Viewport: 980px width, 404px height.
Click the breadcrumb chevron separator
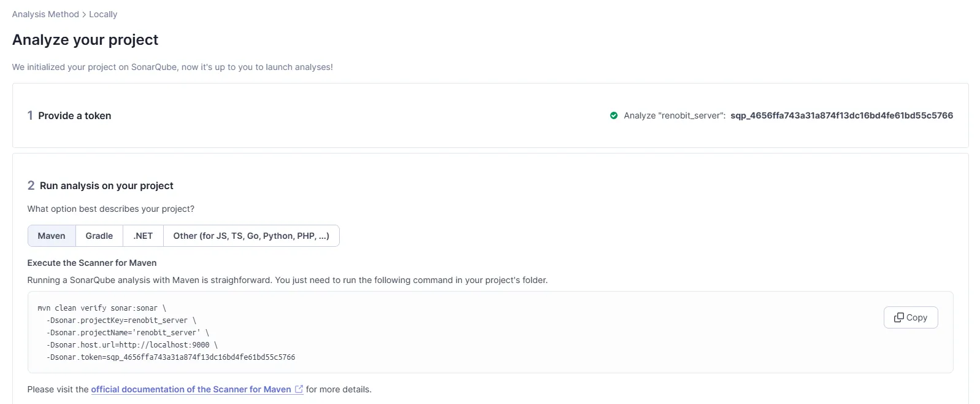point(84,14)
